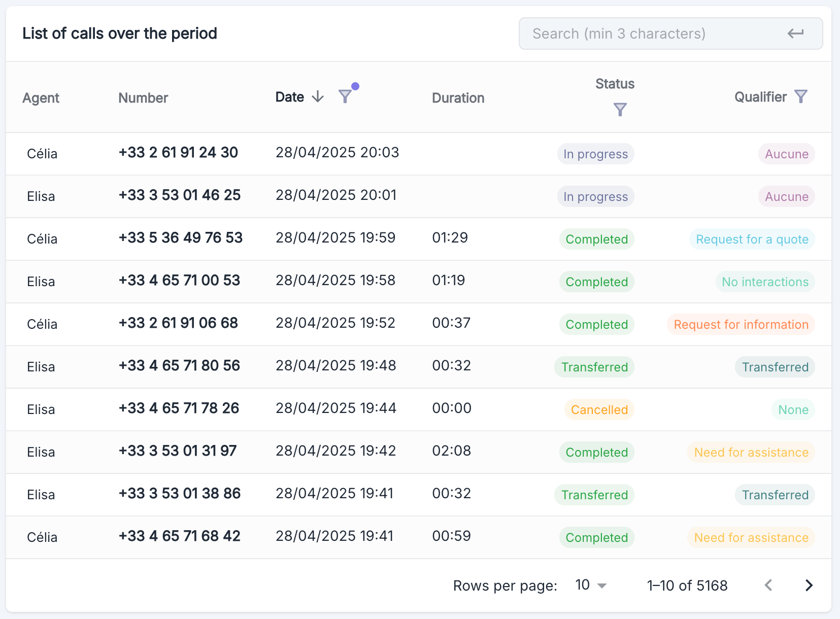This screenshot has height=619, width=840.
Task: Select number +33 3 53 01 46 25
Action: (180, 195)
